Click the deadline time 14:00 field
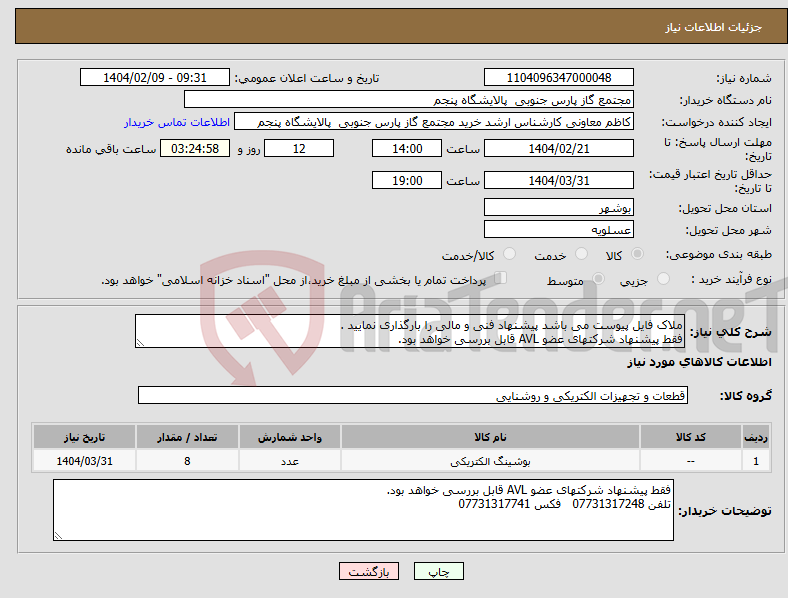Image resolution: width=788 pixels, height=598 pixels. click(407, 148)
